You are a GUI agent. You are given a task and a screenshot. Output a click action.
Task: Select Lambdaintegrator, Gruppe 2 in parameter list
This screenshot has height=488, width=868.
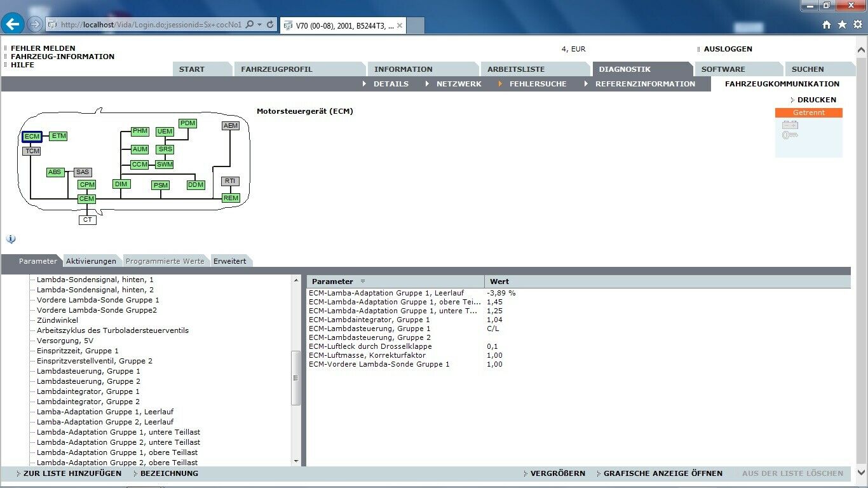[88, 402]
